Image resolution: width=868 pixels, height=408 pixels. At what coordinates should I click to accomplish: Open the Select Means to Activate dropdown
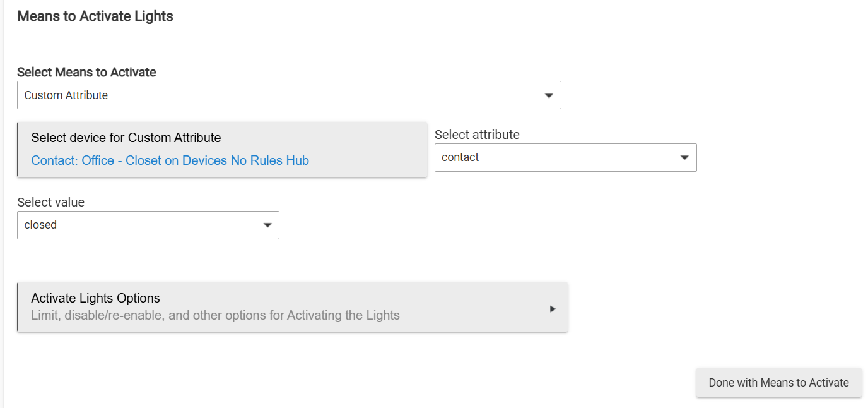click(x=289, y=95)
